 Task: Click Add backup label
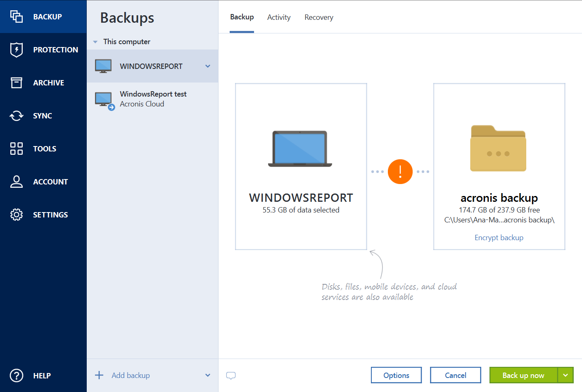coord(131,375)
